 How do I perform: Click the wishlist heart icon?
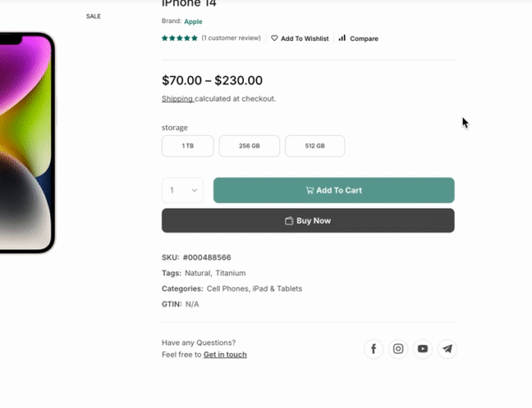275,39
